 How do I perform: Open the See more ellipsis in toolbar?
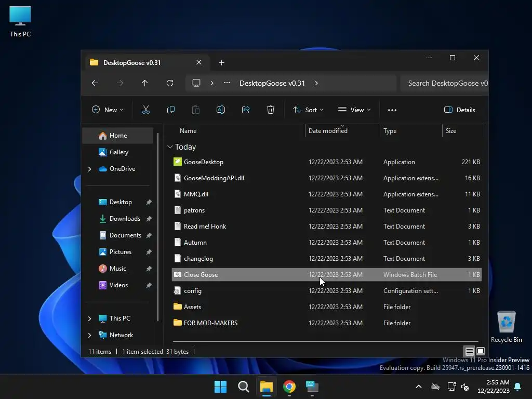[392, 110]
